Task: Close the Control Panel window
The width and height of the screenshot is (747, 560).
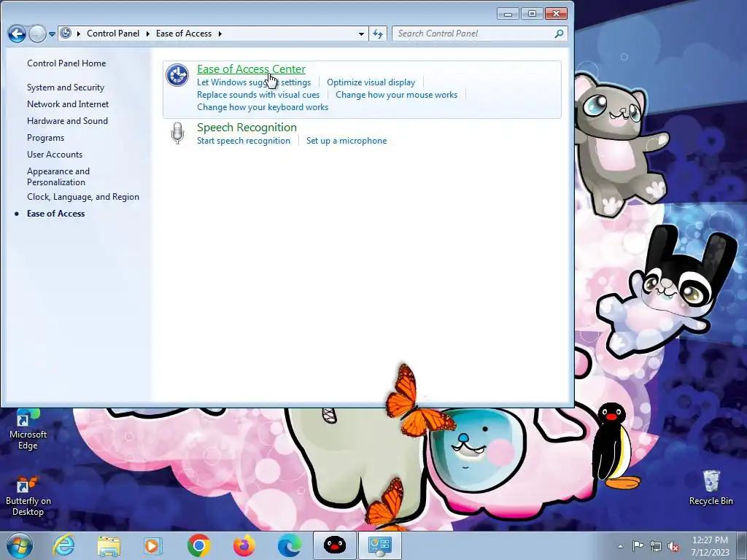Action: [x=556, y=14]
